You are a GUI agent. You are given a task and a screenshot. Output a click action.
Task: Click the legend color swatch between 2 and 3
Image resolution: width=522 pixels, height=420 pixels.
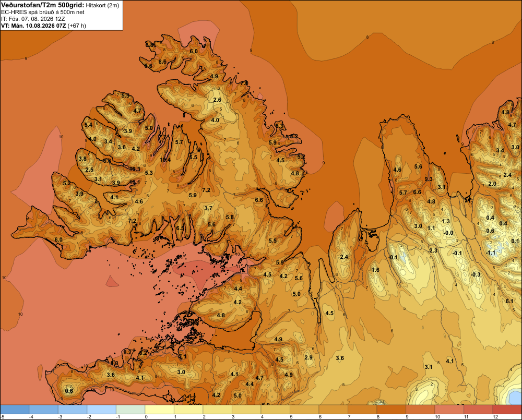pyautogui.click(x=217, y=410)
